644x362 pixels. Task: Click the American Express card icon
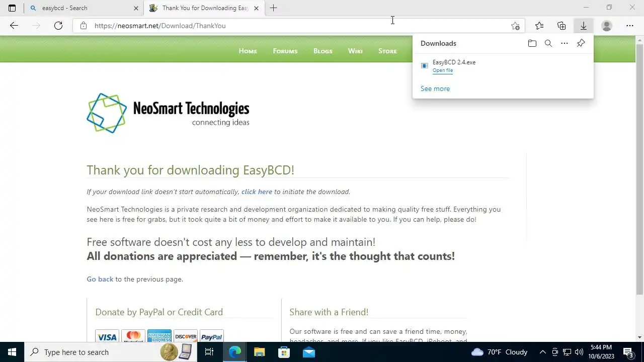[159, 336]
